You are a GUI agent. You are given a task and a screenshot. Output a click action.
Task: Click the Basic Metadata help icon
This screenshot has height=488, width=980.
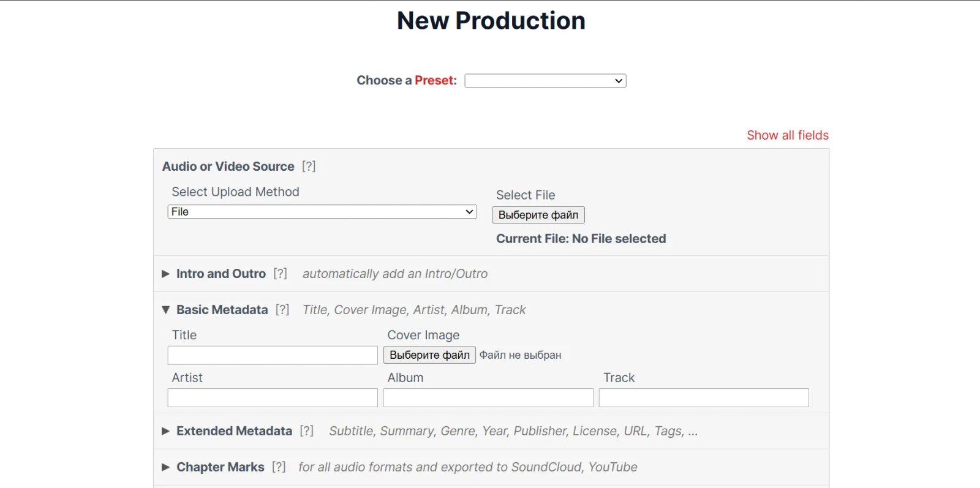[282, 310]
